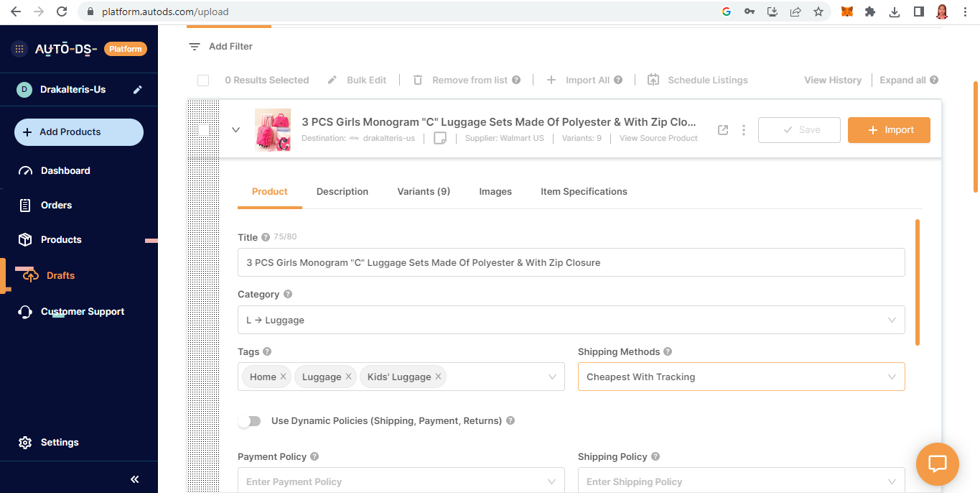This screenshot has height=493, width=980.
Task: Reload the page in the browser
Action: pos(62,11)
